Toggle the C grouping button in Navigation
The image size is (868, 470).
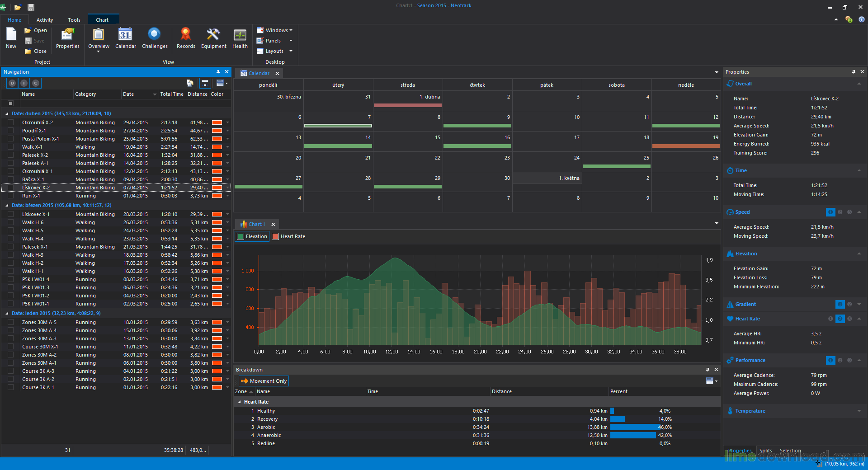(x=36, y=83)
